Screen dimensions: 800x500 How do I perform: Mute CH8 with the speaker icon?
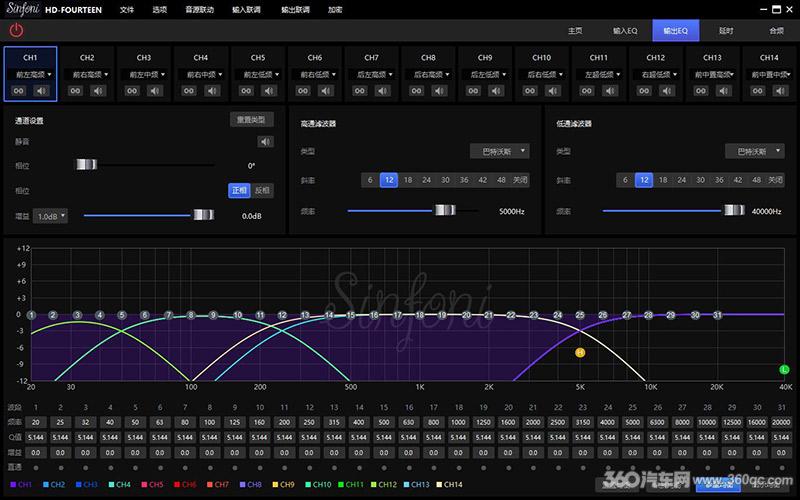coord(439,91)
